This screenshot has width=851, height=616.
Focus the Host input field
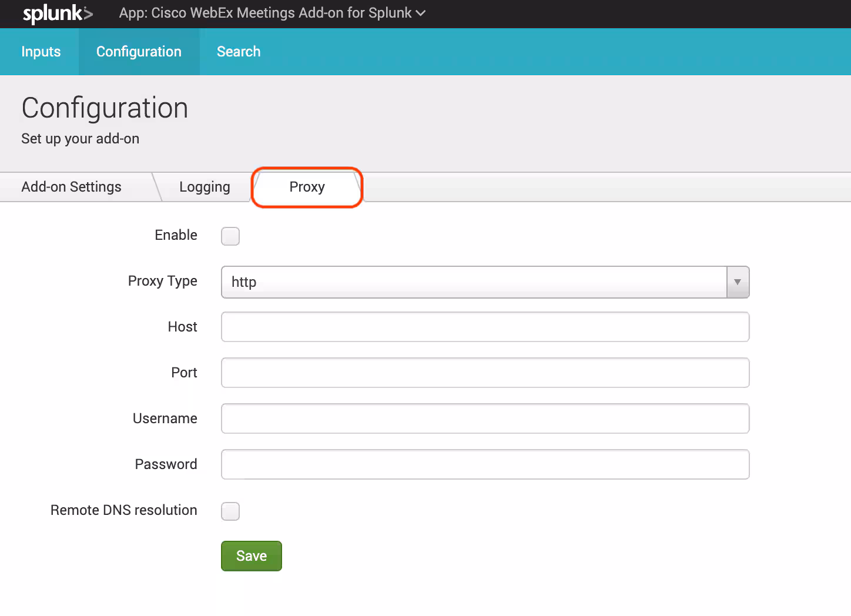pyautogui.click(x=485, y=327)
